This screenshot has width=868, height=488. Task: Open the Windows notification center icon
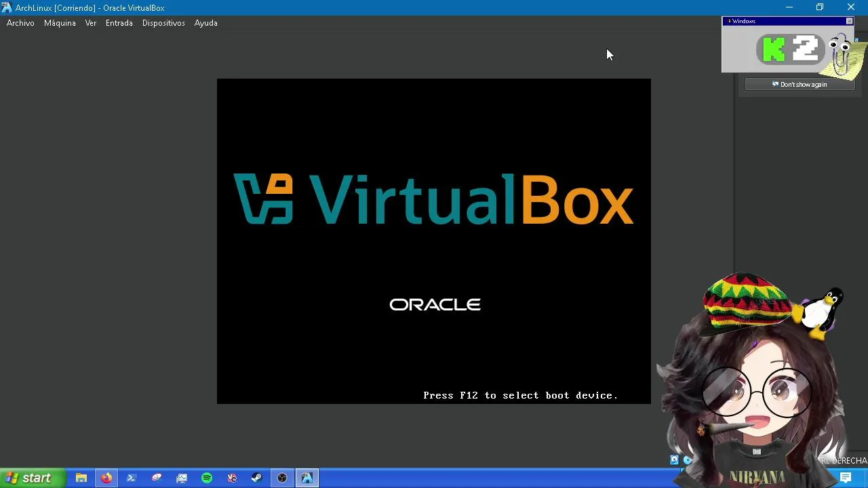846,478
